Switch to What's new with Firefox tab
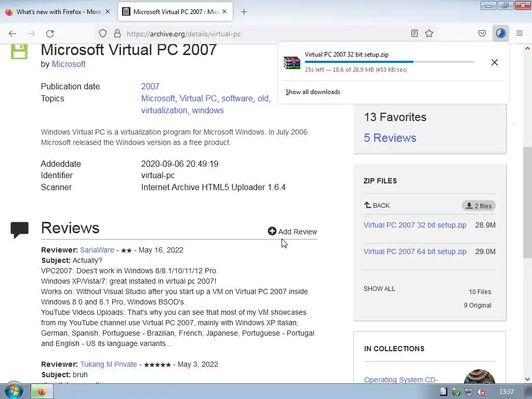The image size is (532, 399). click(58, 11)
